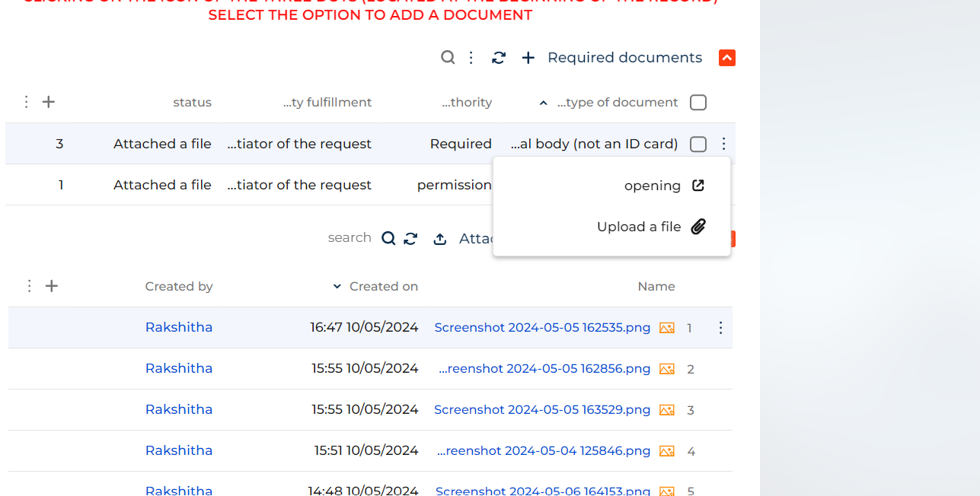This screenshot has width=980, height=496.
Task: Open column options dots in documents header
Action: click(x=27, y=102)
